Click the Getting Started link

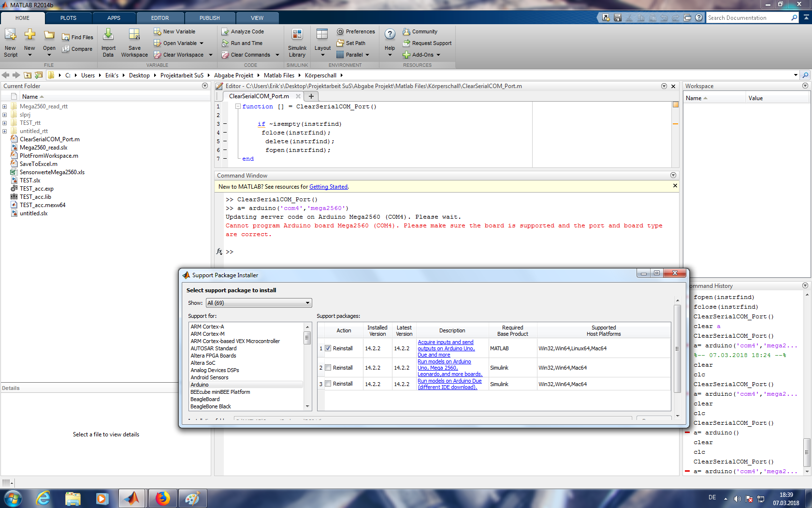tap(328, 187)
